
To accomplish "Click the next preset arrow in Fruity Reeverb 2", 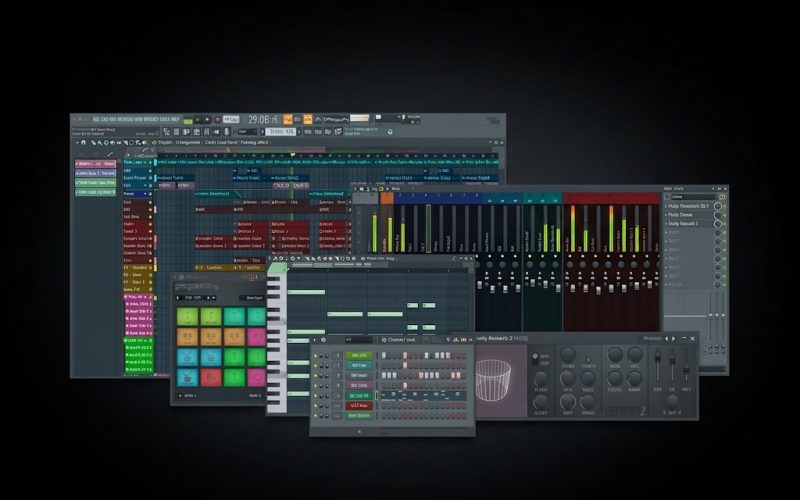I will click(x=673, y=338).
